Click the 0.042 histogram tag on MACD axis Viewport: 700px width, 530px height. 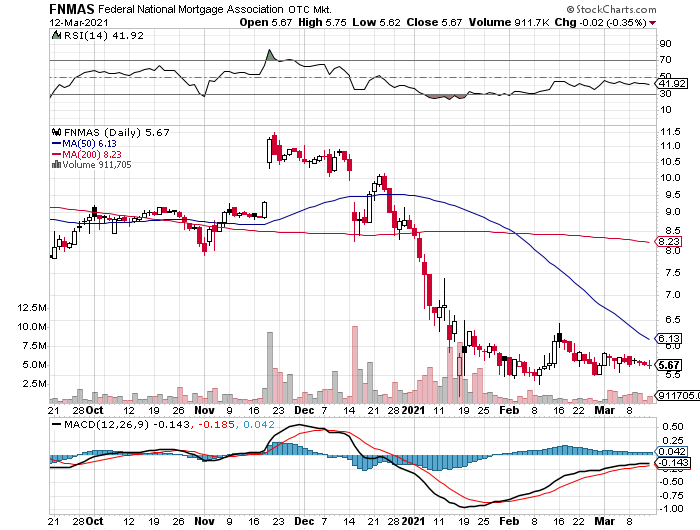point(672,451)
